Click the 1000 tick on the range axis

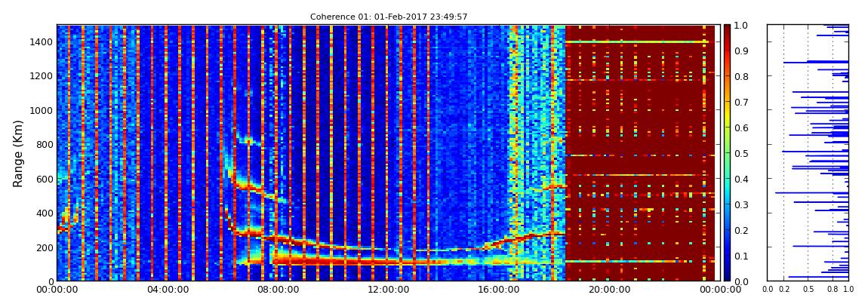point(42,110)
